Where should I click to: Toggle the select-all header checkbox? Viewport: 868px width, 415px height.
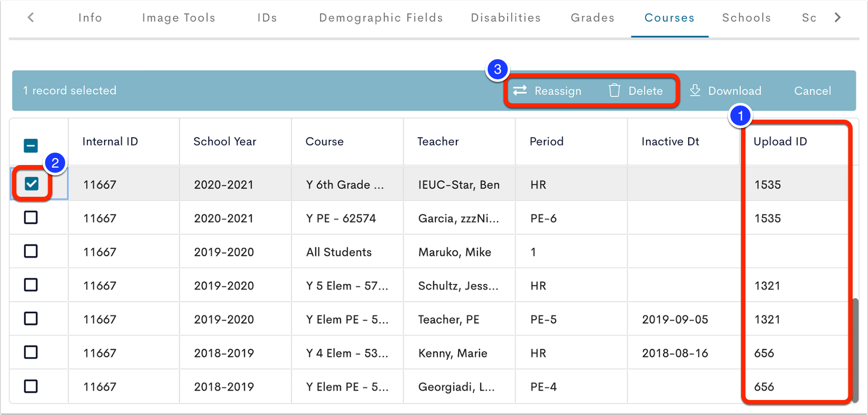click(x=31, y=146)
